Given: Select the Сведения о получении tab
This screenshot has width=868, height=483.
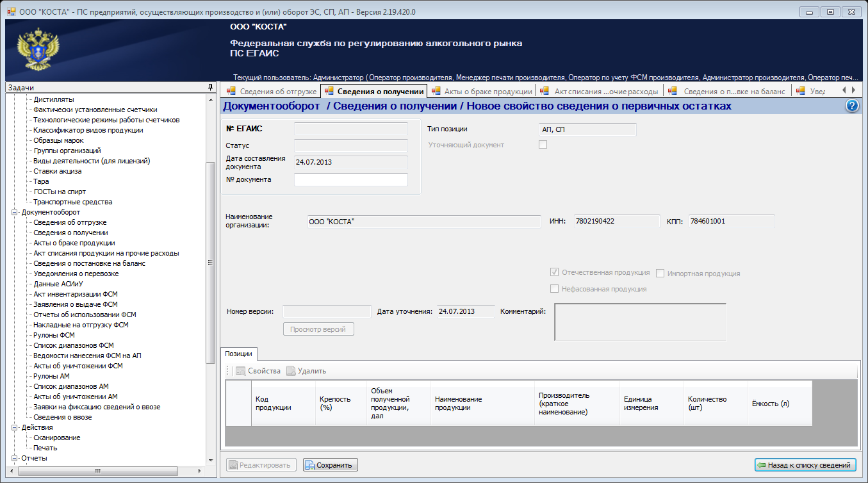Looking at the screenshot, I should (x=374, y=92).
